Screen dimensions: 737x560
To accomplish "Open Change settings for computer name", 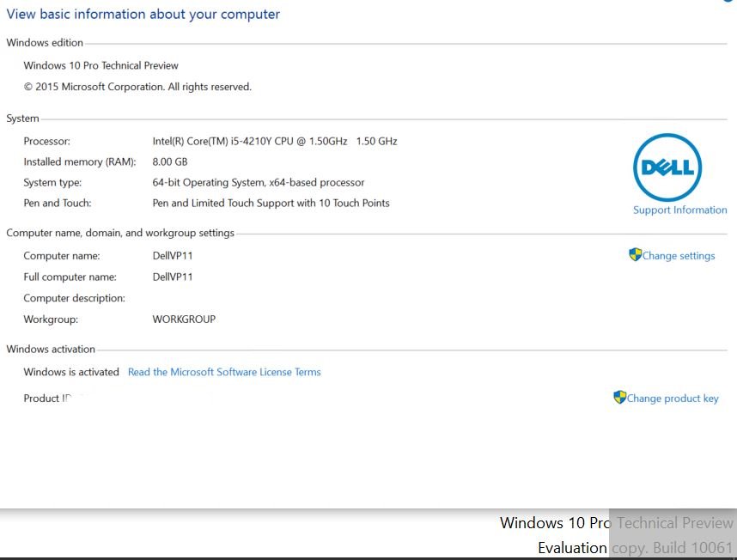I will point(679,256).
